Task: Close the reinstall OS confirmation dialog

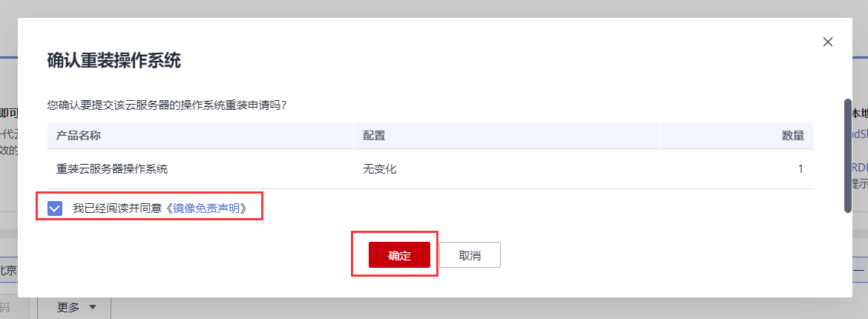Action: coord(828,42)
